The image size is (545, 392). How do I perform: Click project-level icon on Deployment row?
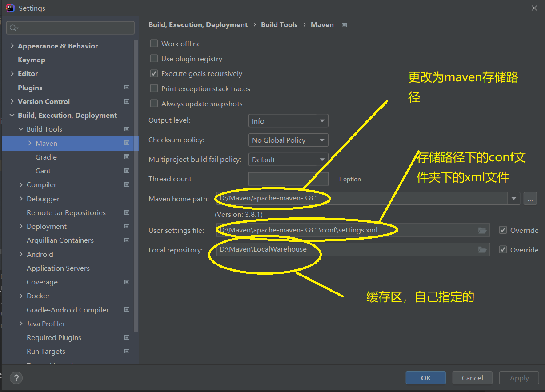click(x=127, y=226)
